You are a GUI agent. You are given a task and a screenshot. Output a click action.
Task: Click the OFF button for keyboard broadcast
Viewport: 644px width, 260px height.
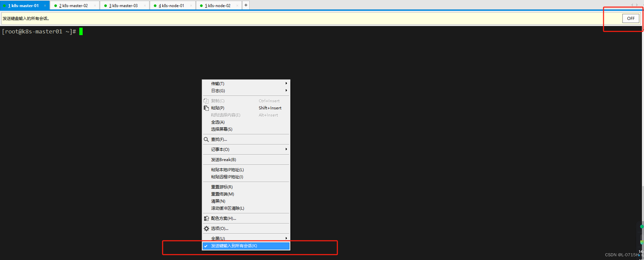(631, 19)
